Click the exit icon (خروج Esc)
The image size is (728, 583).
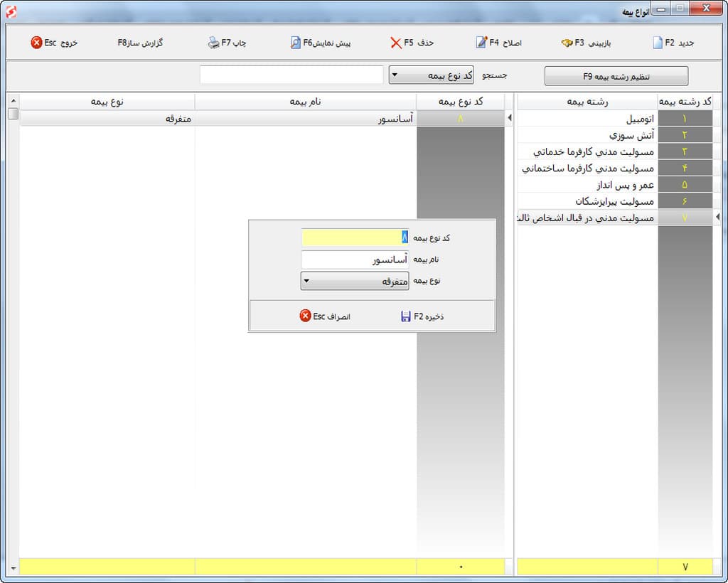pos(36,43)
